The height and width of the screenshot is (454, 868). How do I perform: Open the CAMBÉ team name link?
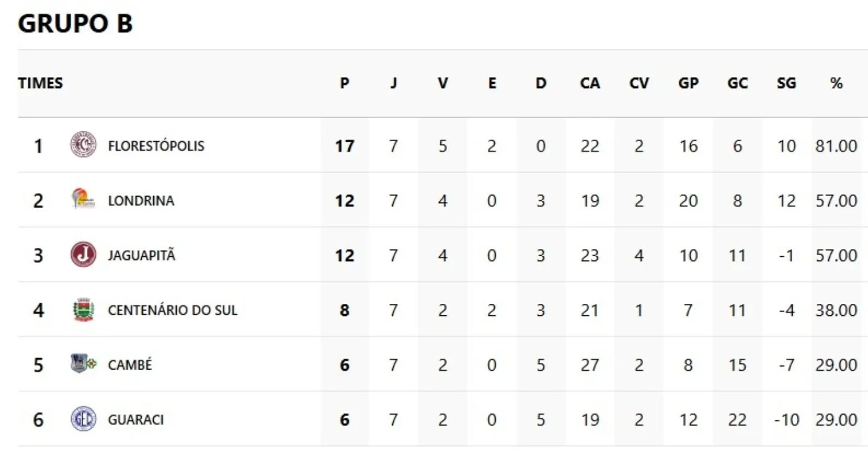pos(130,365)
